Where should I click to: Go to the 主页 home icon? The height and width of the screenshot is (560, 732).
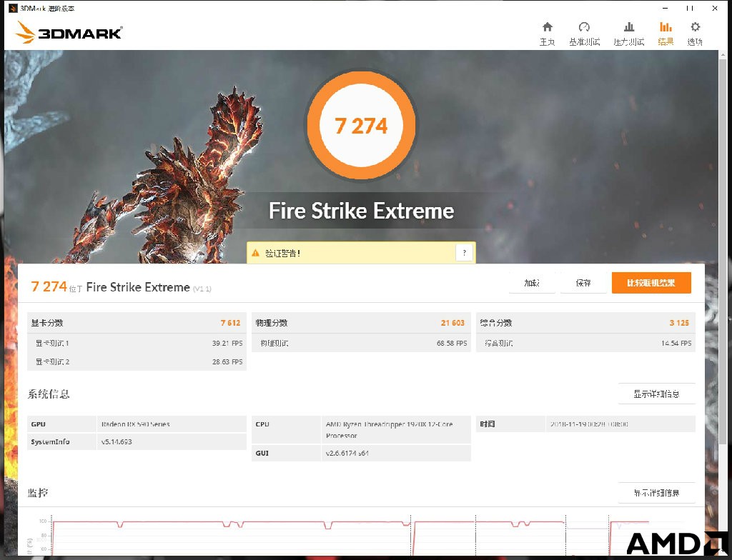pos(547,27)
